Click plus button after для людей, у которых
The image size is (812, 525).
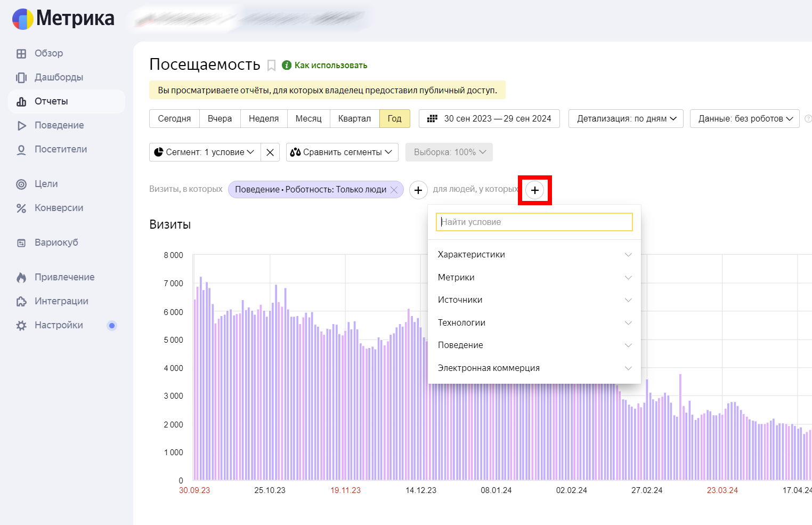point(535,190)
